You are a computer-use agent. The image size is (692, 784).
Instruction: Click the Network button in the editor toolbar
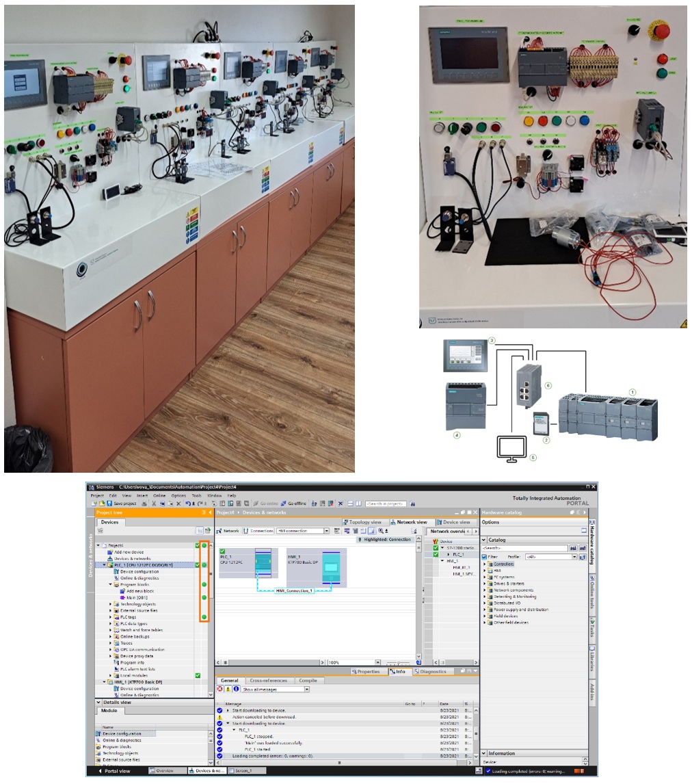coord(228,531)
